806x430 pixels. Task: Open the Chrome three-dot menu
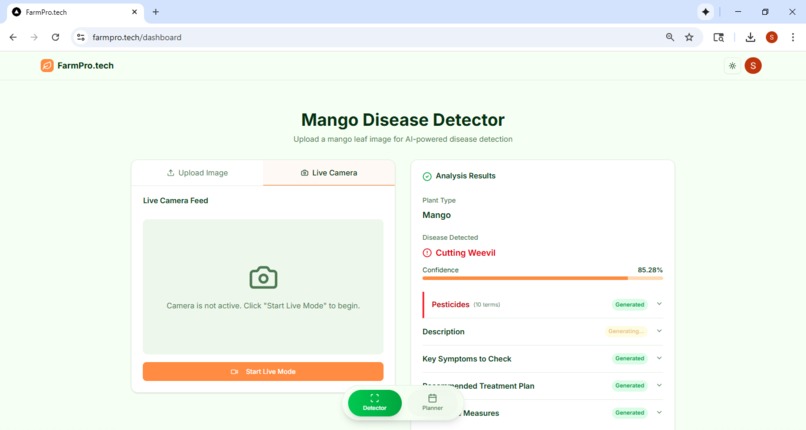[x=793, y=37]
